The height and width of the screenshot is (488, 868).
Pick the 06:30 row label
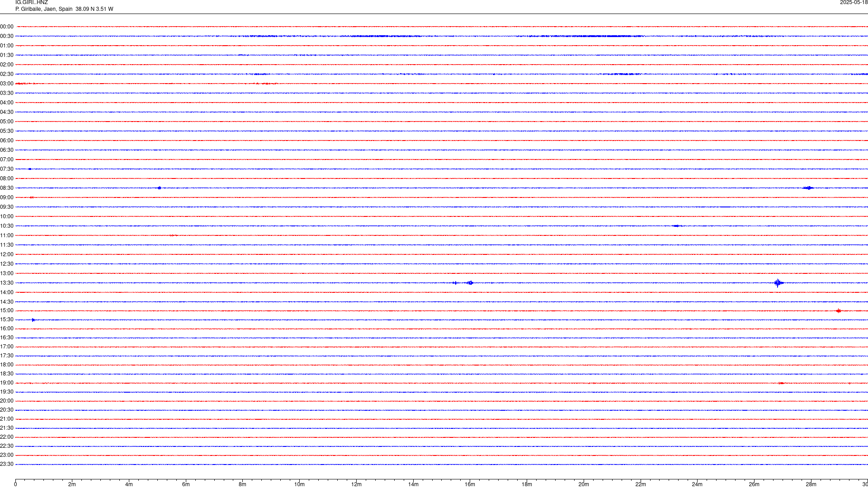[7, 150]
